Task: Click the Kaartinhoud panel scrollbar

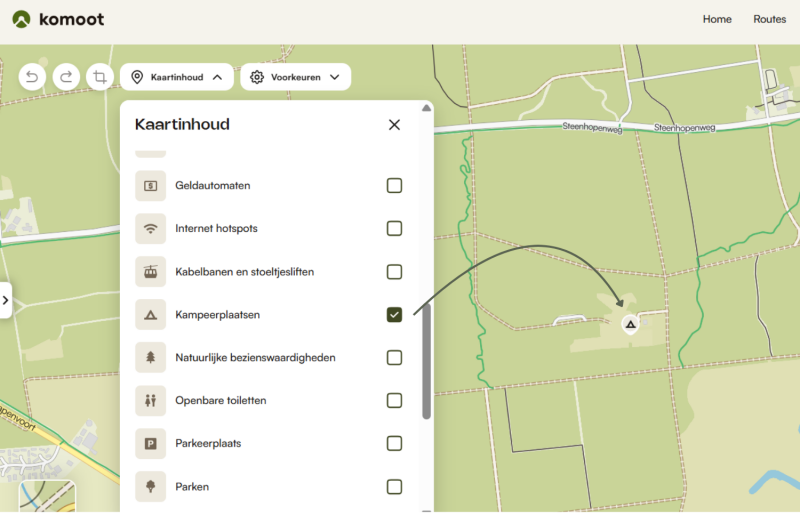Action: pyautogui.click(x=427, y=360)
